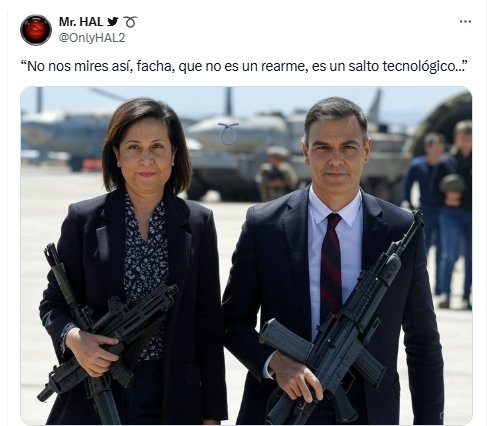Viewport: 487px width, 426px height.
Task: Open the attached photo by the woman's face
Action: 146,157
